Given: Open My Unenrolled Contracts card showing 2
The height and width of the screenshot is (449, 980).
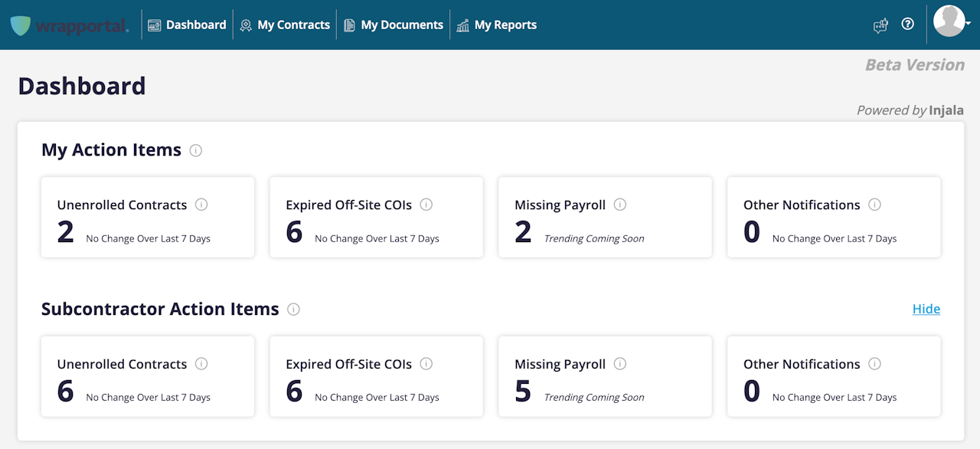Looking at the screenshot, I should [x=147, y=218].
